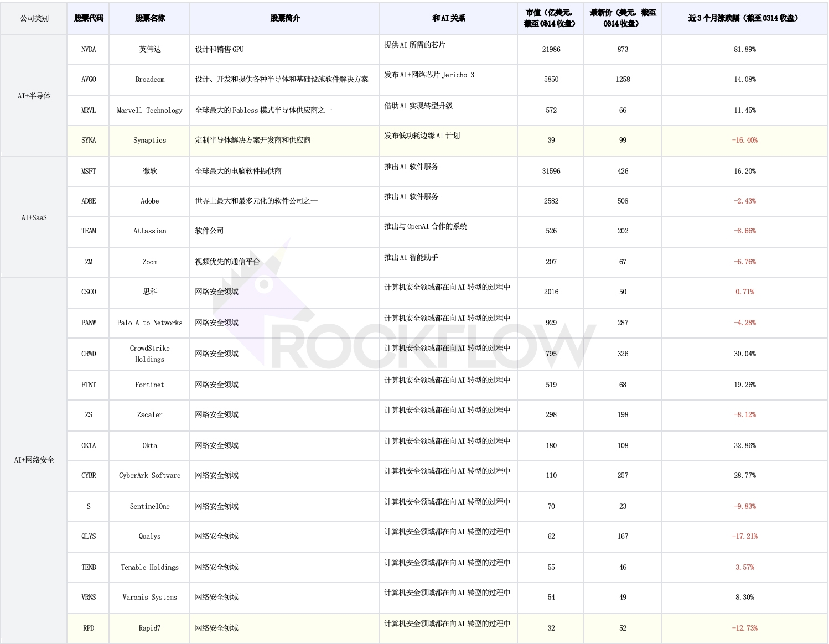
Task: Click the 公司类别 column header
Action: 34,18
